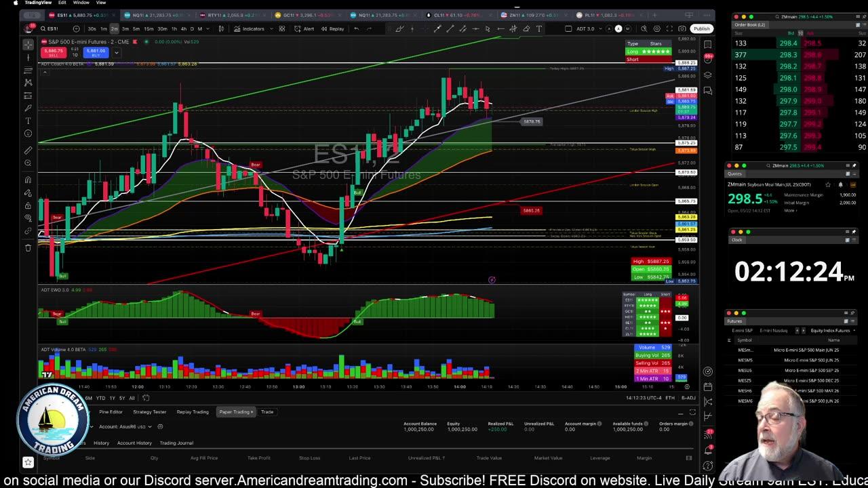868x488 pixels.
Task: Delete drawings with trash icon
Action: 28,247
